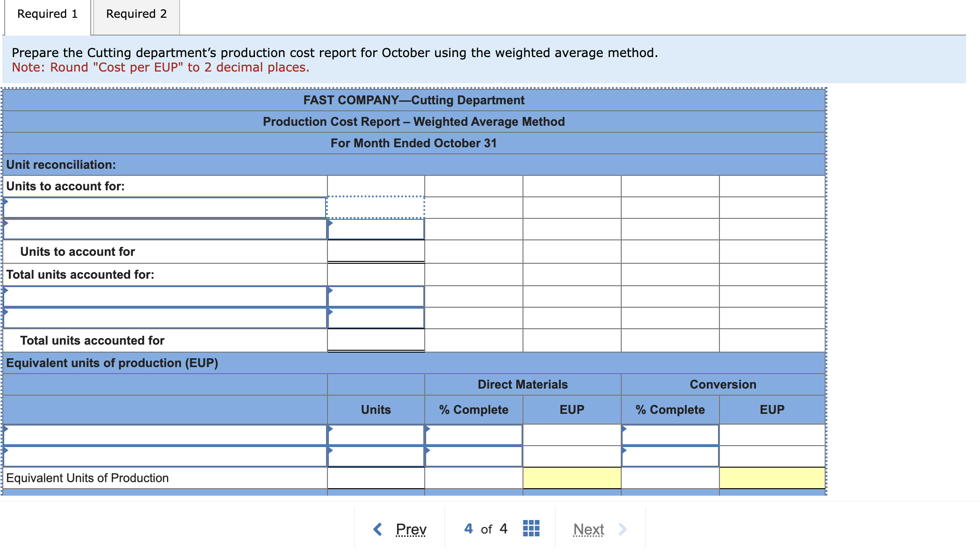Click the question grid navigator icon
The width and height of the screenshot is (980, 556).
pyautogui.click(x=531, y=528)
